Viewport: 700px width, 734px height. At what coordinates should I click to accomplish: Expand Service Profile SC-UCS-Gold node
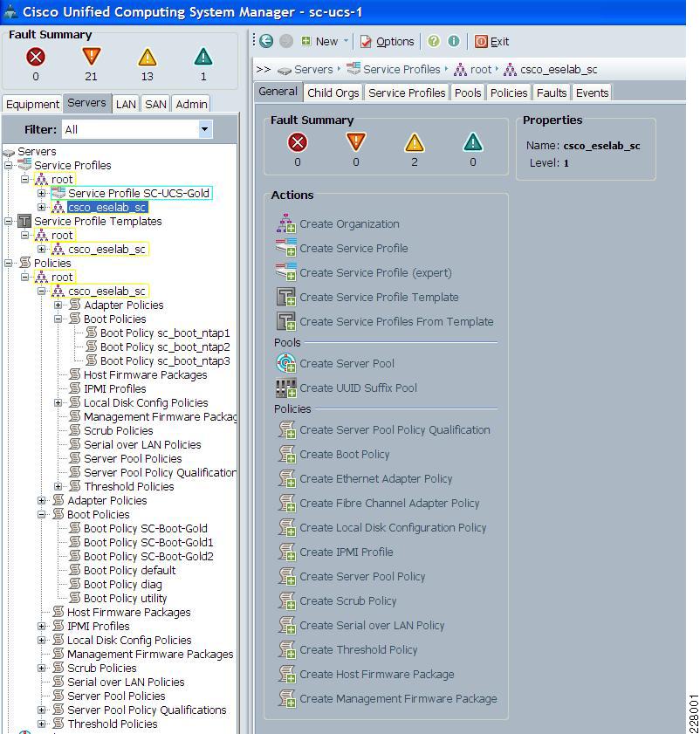[42, 193]
